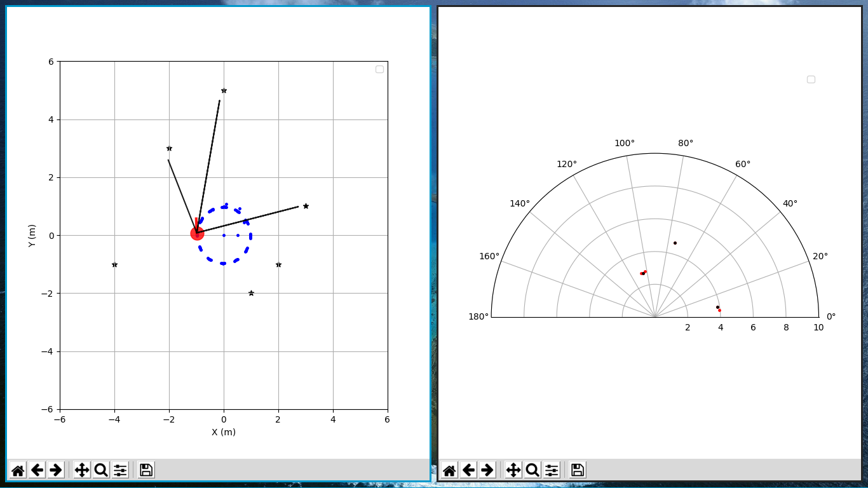Click red polar point near radius 4
Image resolution: width=868 pixels, height=488 pixels.
pyautogui.click(x=719, y=310)
